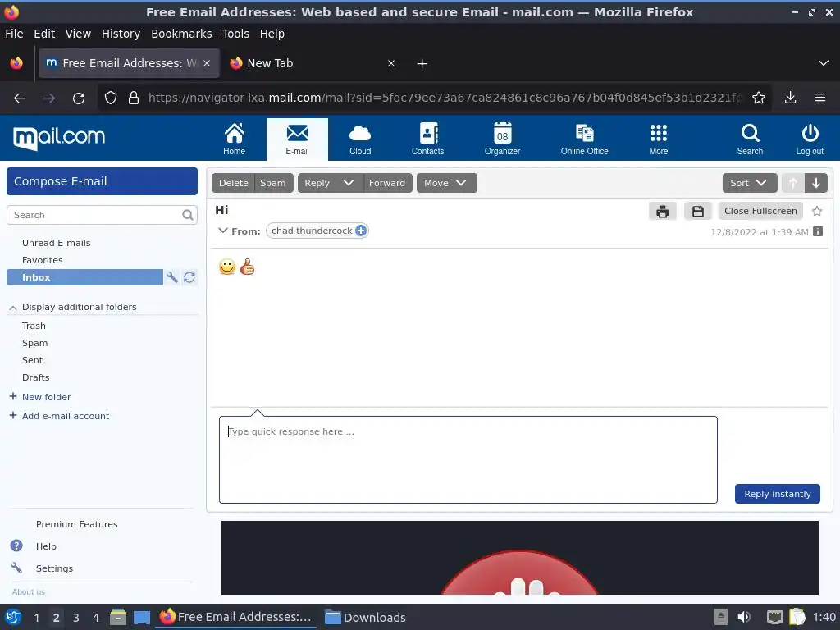Open a new browser tab

pos(422,64)
